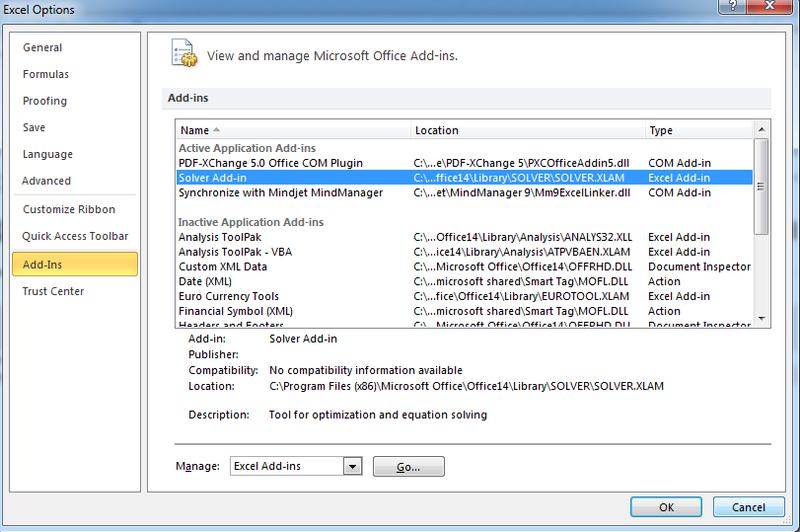Open Quick Access Toolbar settings
Image resolution: width=800 pixels, height=532 pixels.
tap(75, 236)
